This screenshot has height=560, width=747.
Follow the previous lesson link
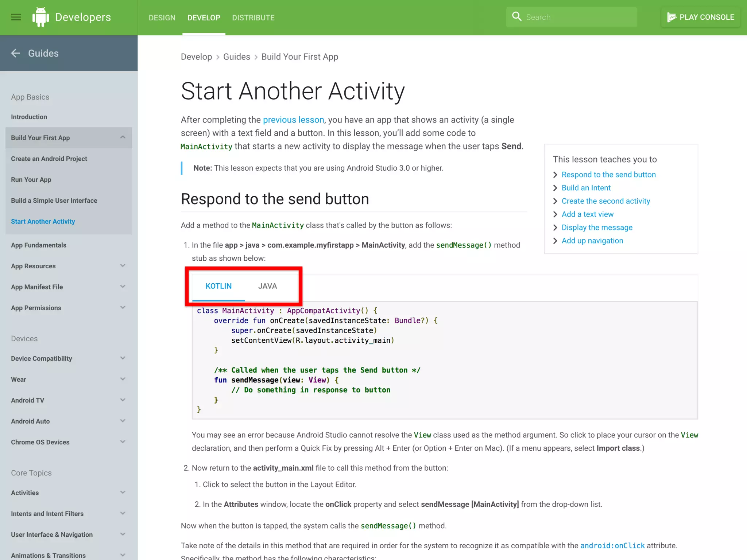coord(293,120)
